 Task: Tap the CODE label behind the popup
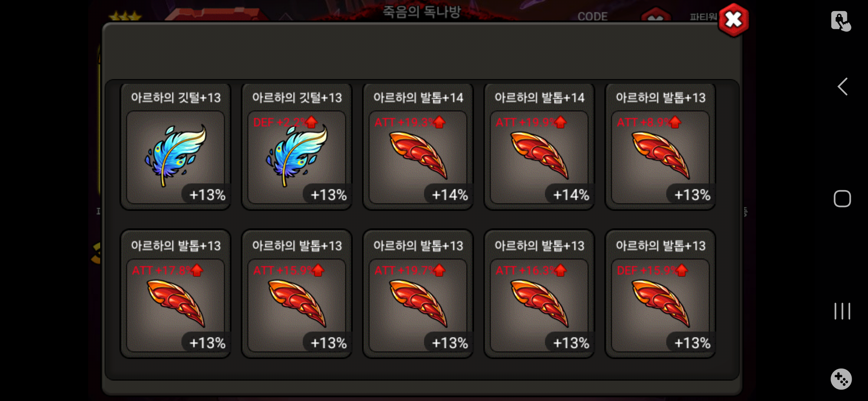[592, 16]
